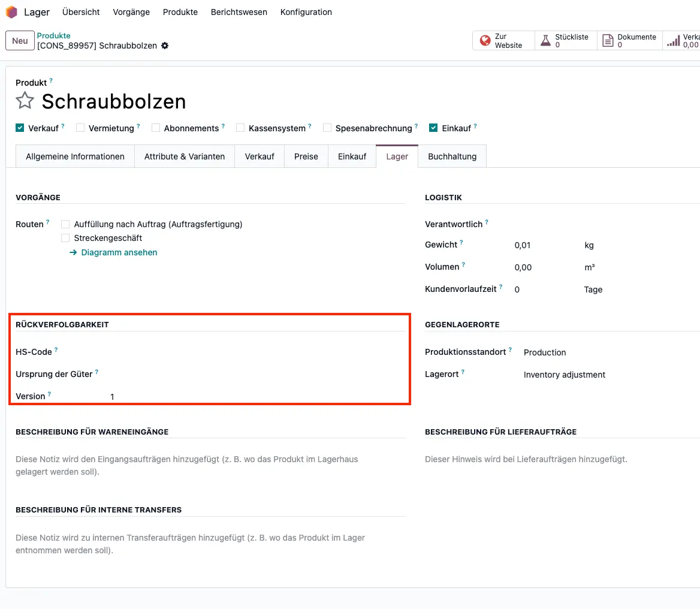Viewport: 700px width, 609px height.
Task: Check Auffüllung nach Auftrag route
Action: [x=65, y=224]
